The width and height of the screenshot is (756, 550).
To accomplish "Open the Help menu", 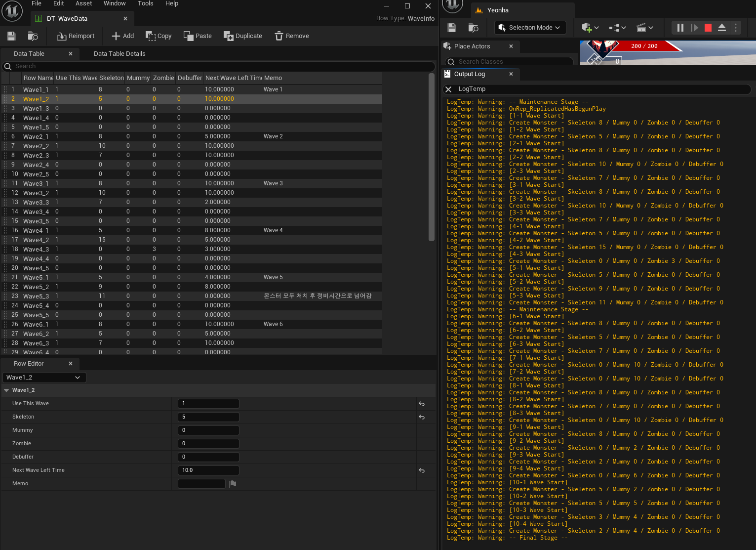I will point(172,3).
